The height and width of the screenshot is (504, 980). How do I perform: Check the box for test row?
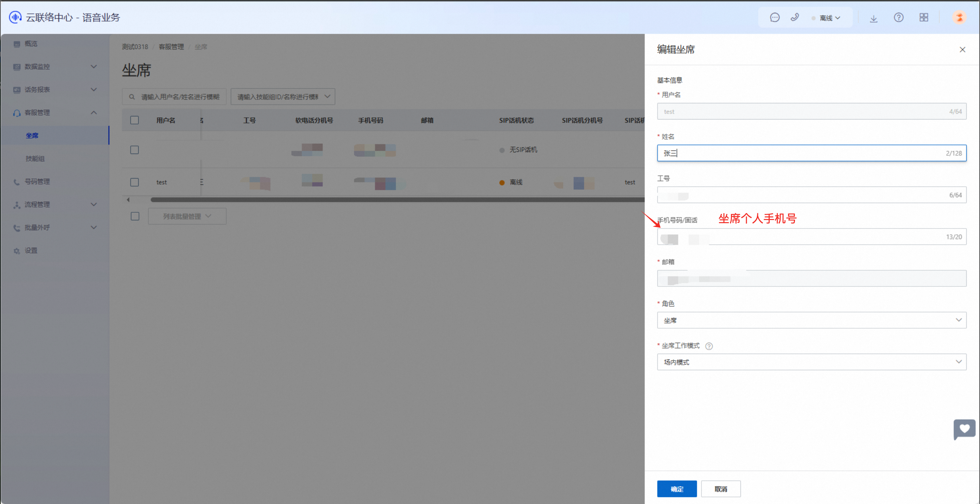tap(134, 182)
